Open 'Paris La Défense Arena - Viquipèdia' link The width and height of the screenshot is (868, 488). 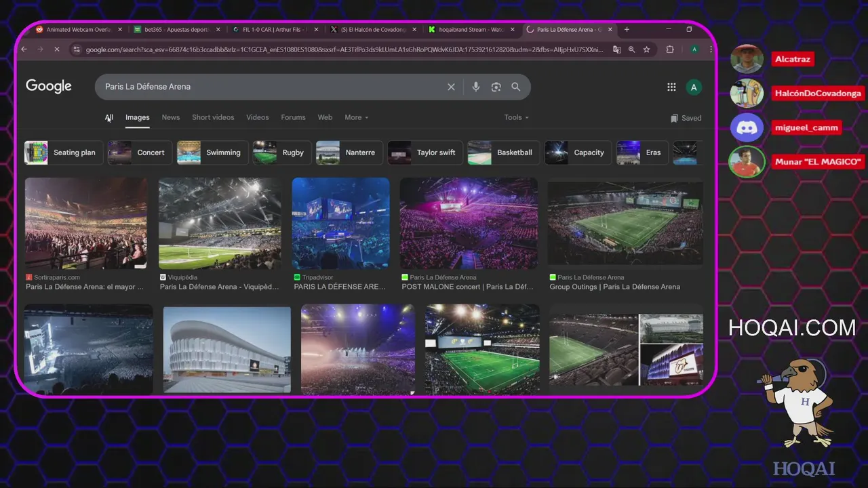coord(220,287)
